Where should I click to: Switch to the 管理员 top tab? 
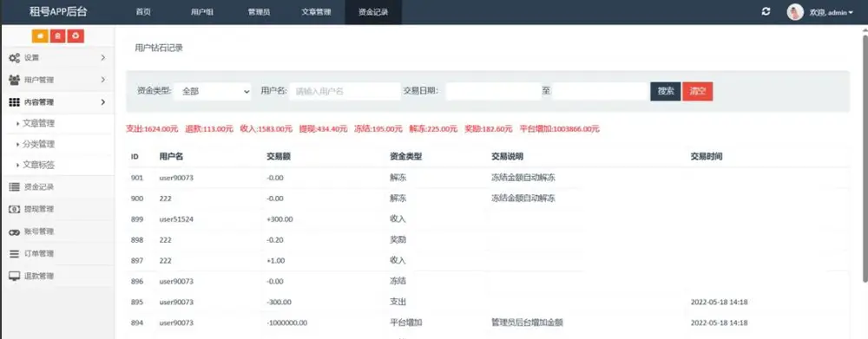259,12
